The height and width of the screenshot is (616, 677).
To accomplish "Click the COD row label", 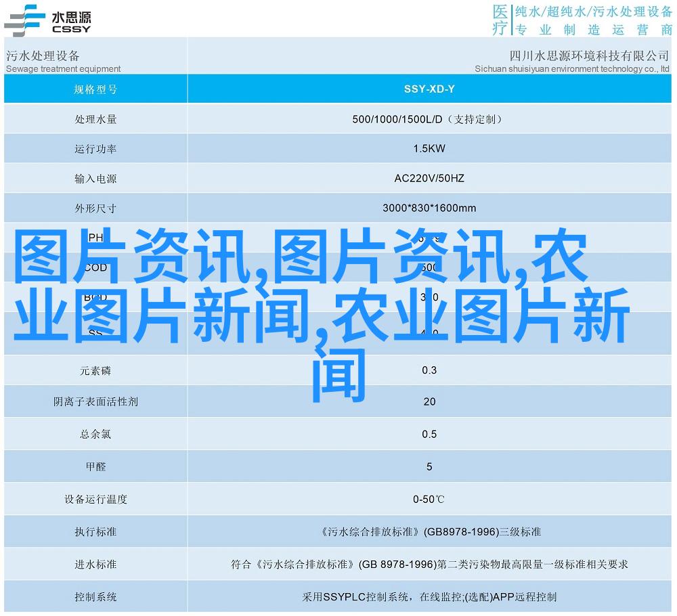I will pyautogui.click(x=95, y=267).
